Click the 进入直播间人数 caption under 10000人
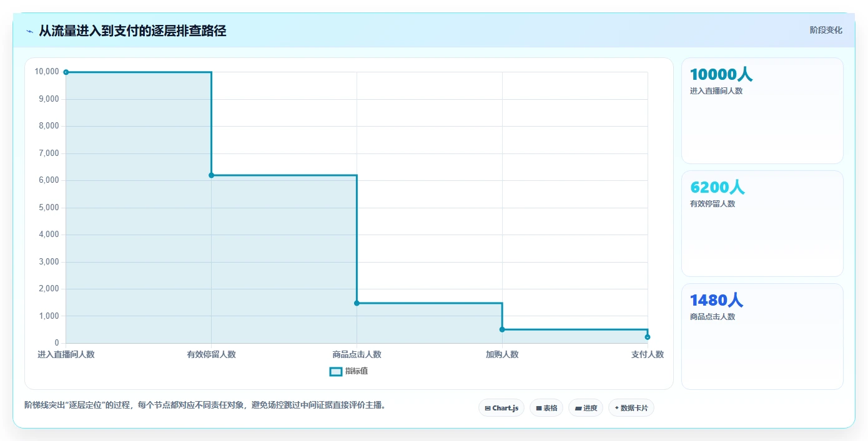Viewport: 868px width, 441px height. [x=716, y=91]
